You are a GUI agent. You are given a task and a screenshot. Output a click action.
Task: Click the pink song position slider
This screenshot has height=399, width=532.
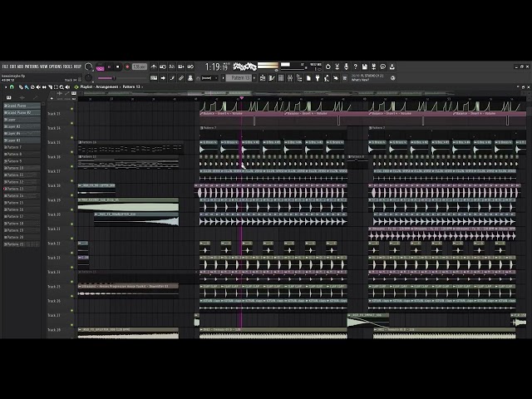click(x=121, y=78)
